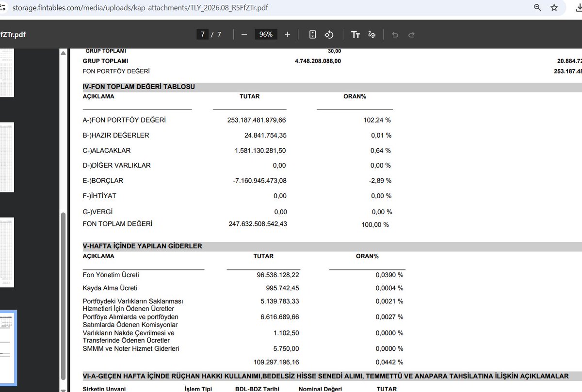Click the label 'SMMM ve Noter Hizmet Giderleri'
This screenshot has width=582, height=392.
tap(132, 348)
